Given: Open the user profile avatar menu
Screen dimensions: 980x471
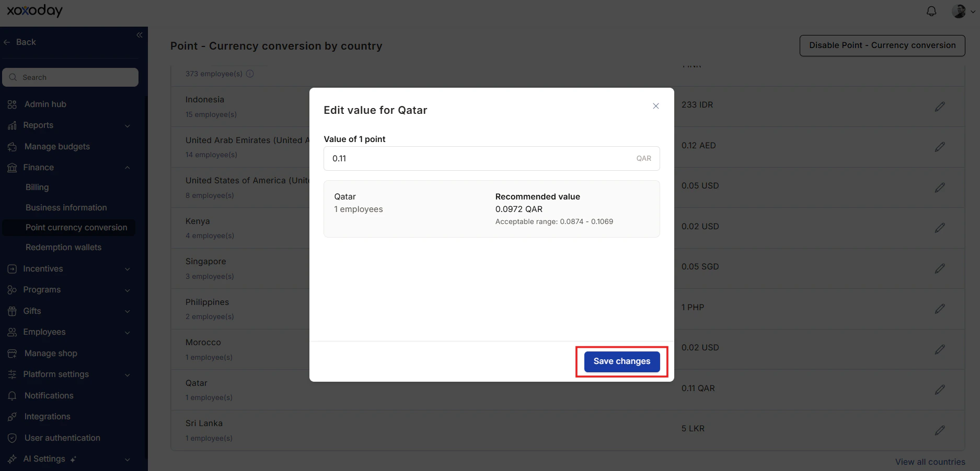Looking at the screenshot, I should tap(963, 11).
